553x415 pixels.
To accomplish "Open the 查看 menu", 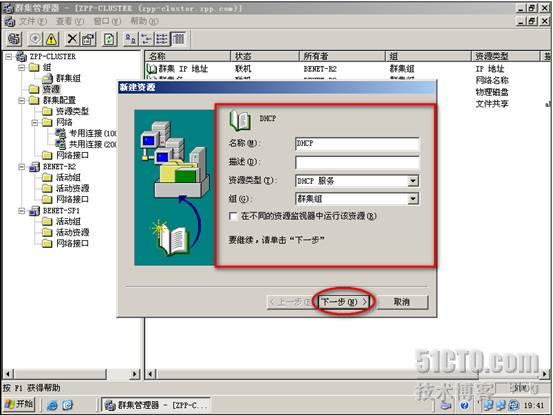I will coord(70,21).
